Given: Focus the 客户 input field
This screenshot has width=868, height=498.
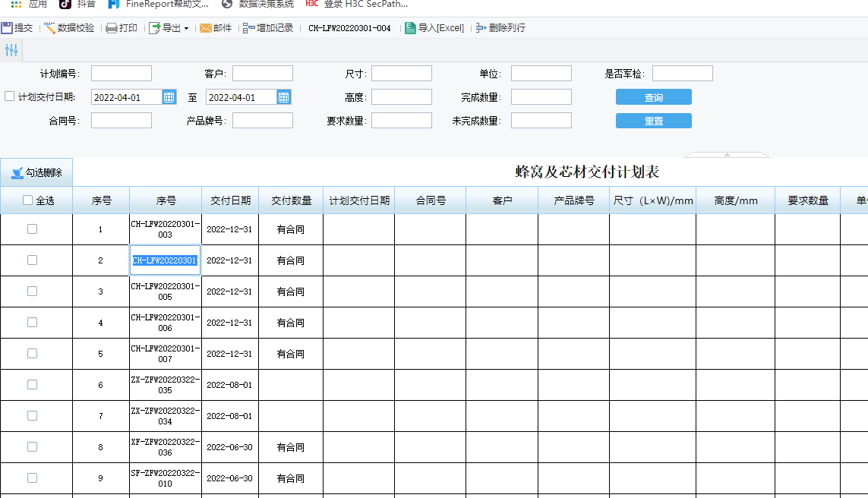Looking at the screenshot, I should coord(263,74).
